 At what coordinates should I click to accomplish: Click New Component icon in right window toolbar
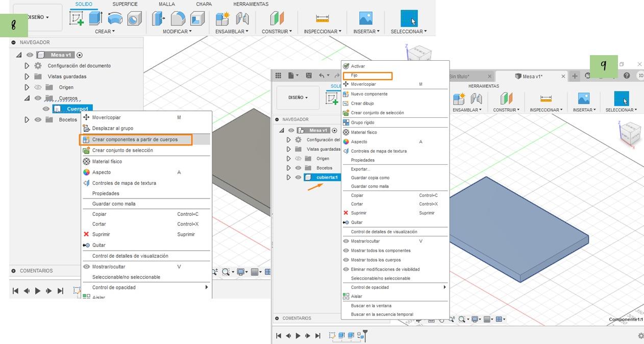[459, 99]
